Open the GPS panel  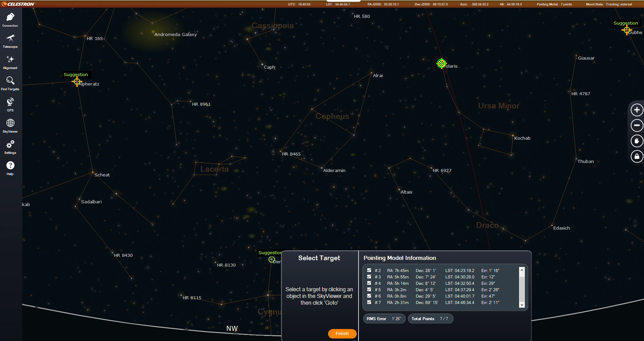(x=10, y=105)
